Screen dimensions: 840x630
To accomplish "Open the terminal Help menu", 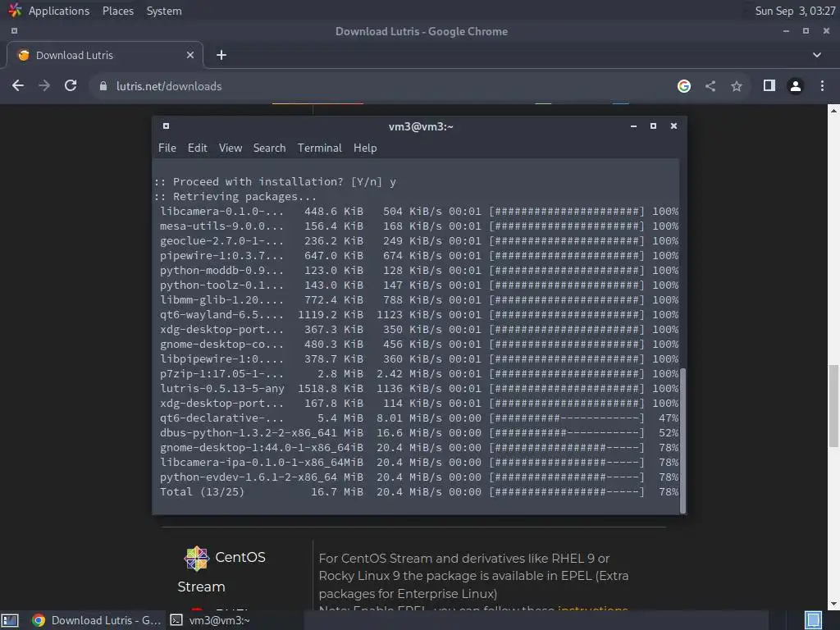I will tap(365, 148).
